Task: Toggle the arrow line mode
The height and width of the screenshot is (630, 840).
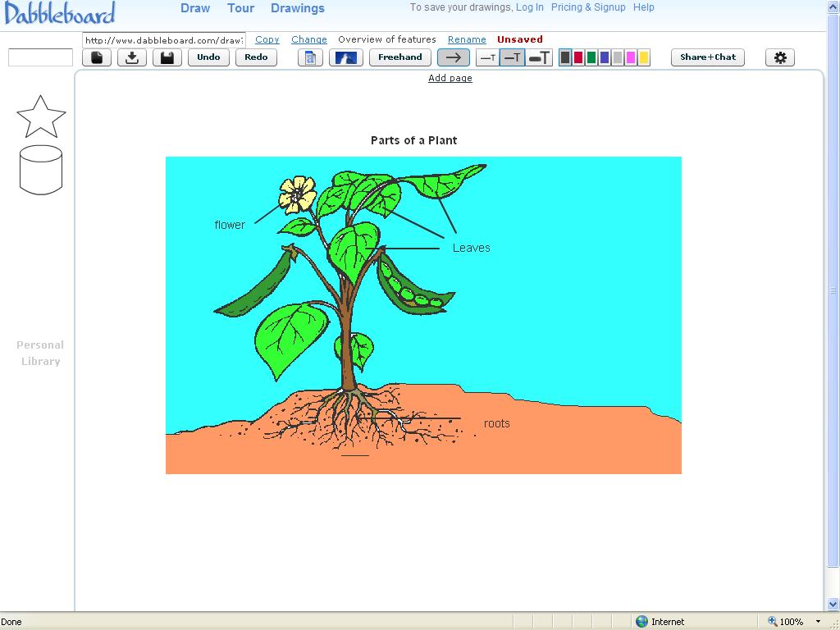Action: [453, 57]
